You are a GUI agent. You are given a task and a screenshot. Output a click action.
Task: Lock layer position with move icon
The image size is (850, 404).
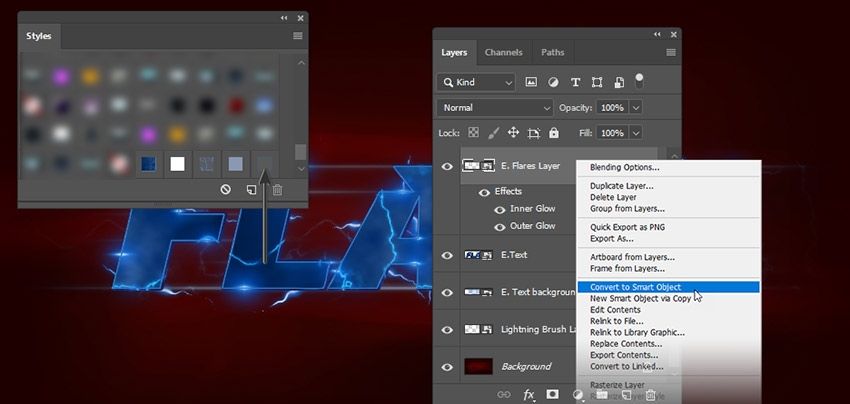[x=513, y=133]
